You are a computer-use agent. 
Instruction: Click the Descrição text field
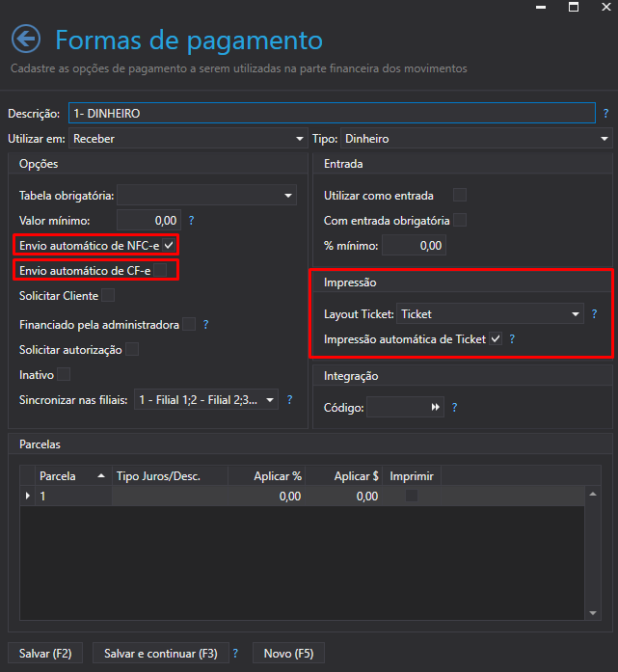click(333, 113)
